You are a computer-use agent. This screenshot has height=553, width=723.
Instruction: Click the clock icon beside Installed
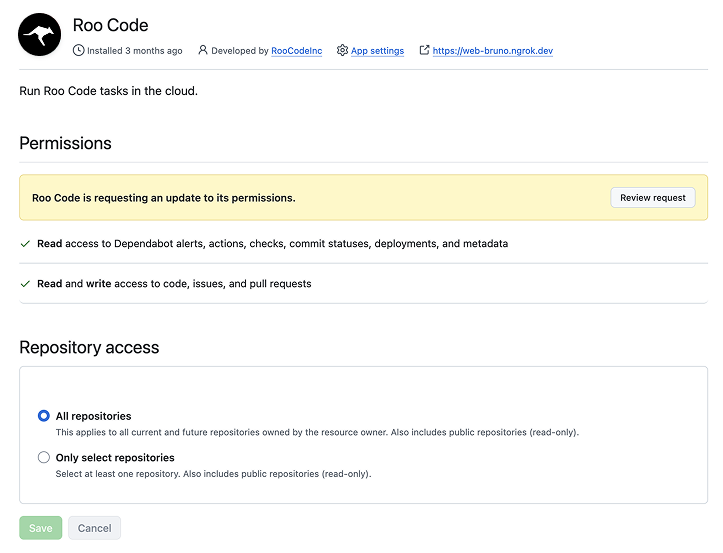point(79,50)
